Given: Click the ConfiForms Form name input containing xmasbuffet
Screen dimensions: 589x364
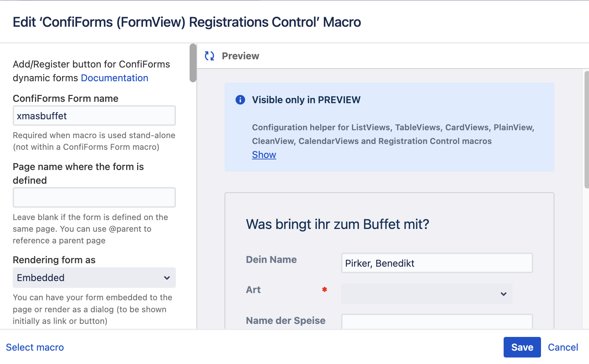Looking at the screenshot, I should pos(94,116).
